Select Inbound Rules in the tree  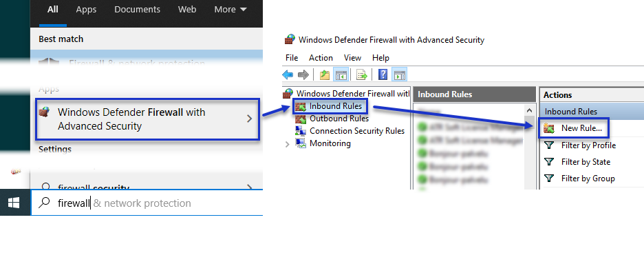336,106
